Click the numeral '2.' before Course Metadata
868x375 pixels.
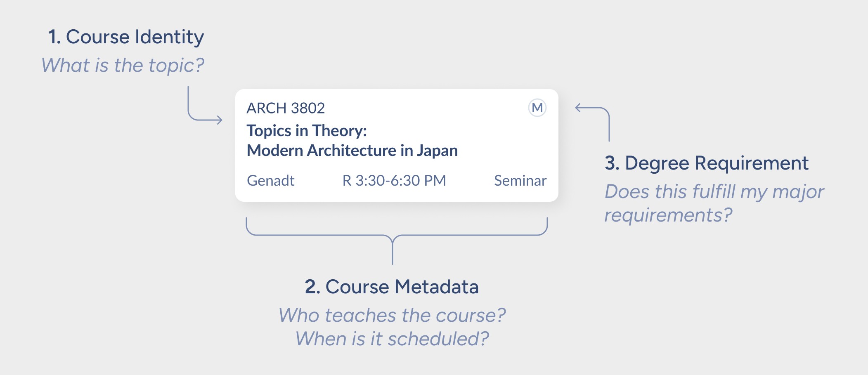tap(312, 287)
